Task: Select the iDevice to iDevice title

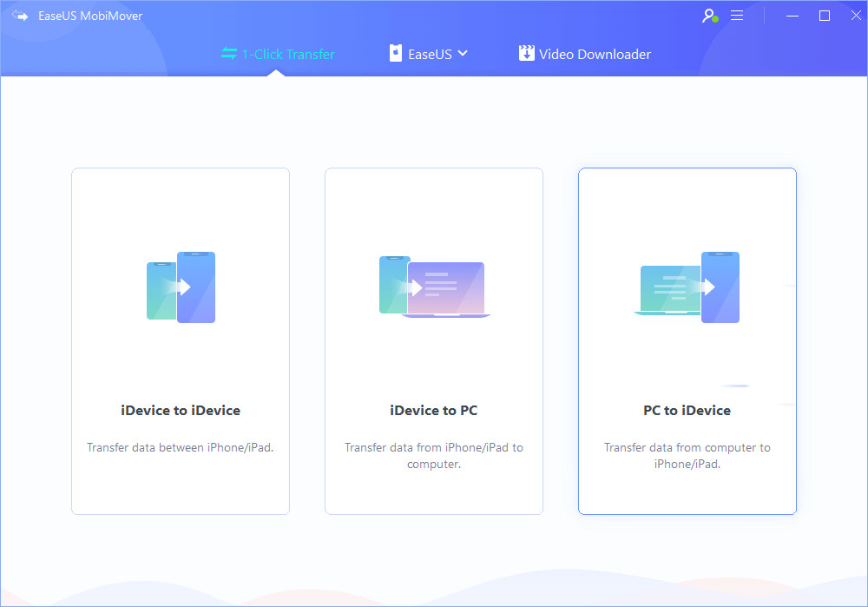Action: (181, 411)
